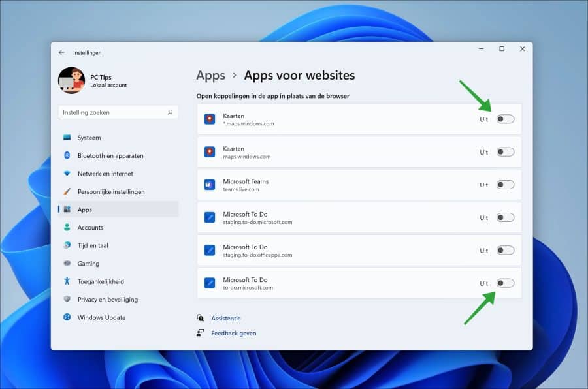Click the teams.live.com text
This screenshot has height=389, width=588.
pos(240,189)
